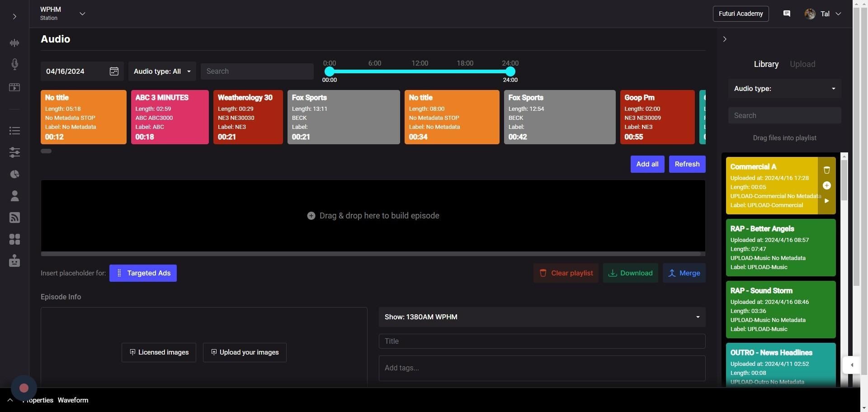Open the chat messages icon

point(787,14)
